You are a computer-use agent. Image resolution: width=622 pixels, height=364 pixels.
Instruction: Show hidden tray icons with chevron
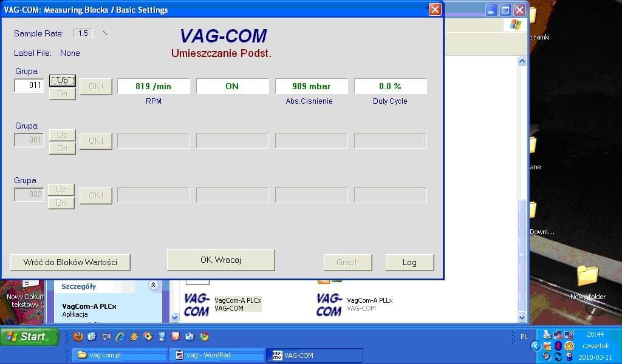[x=536, y=346]
